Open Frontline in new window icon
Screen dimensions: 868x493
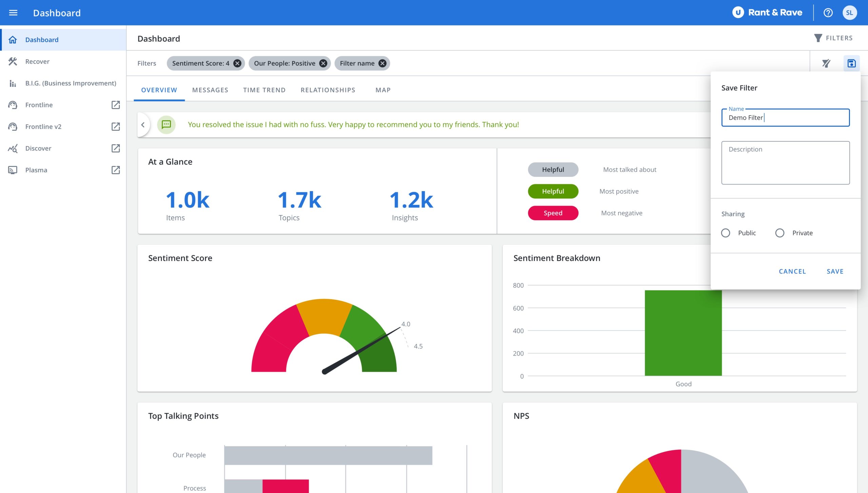(116, 105)
